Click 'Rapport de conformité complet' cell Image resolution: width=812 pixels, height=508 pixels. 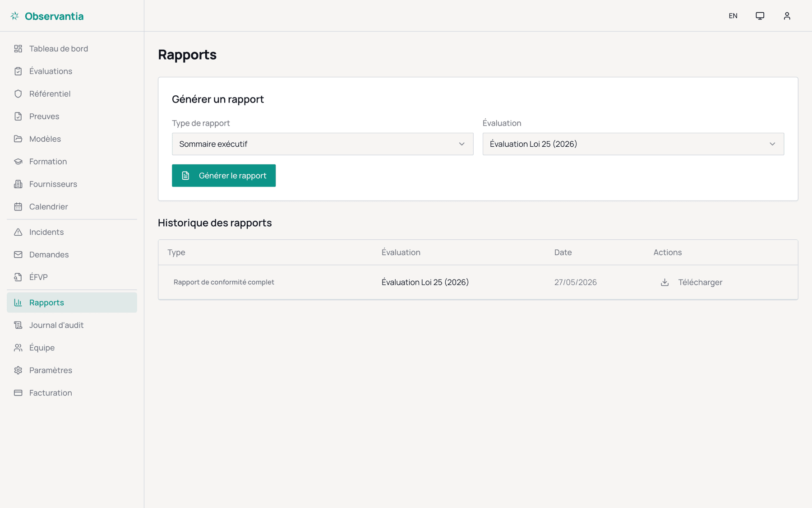point(224,282)
